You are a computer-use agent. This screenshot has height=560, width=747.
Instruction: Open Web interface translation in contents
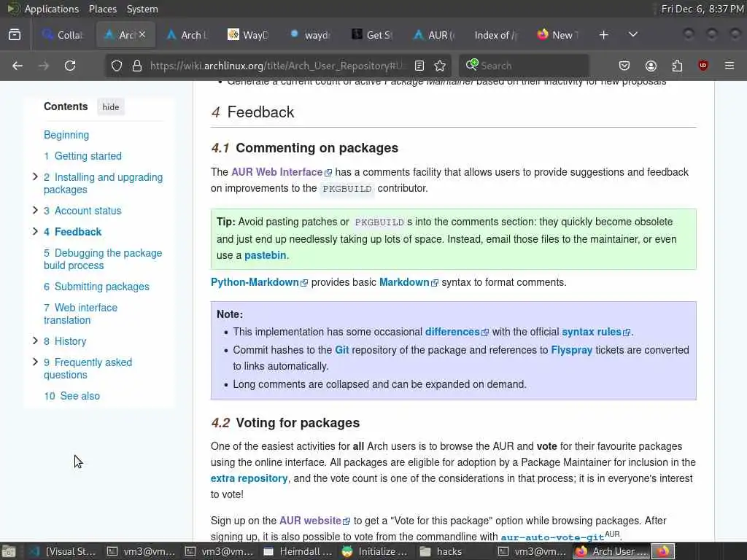(80, 314)
